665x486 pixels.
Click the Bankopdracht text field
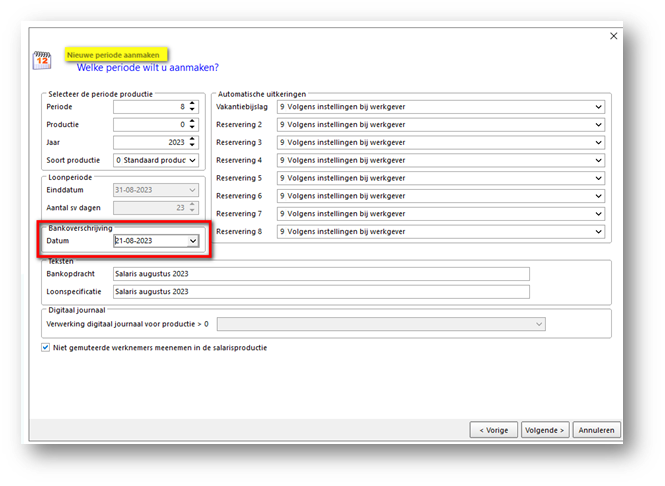point(321,274)
